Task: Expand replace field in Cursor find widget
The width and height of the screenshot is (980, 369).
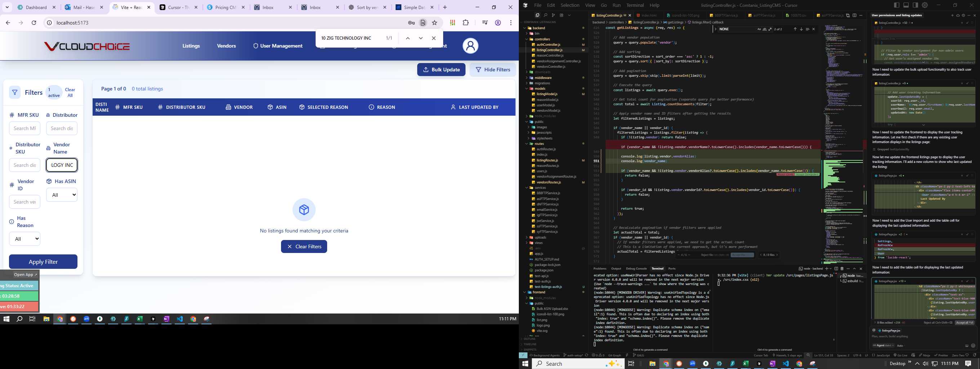Action: pyautogui.click(x=715, y=29)
